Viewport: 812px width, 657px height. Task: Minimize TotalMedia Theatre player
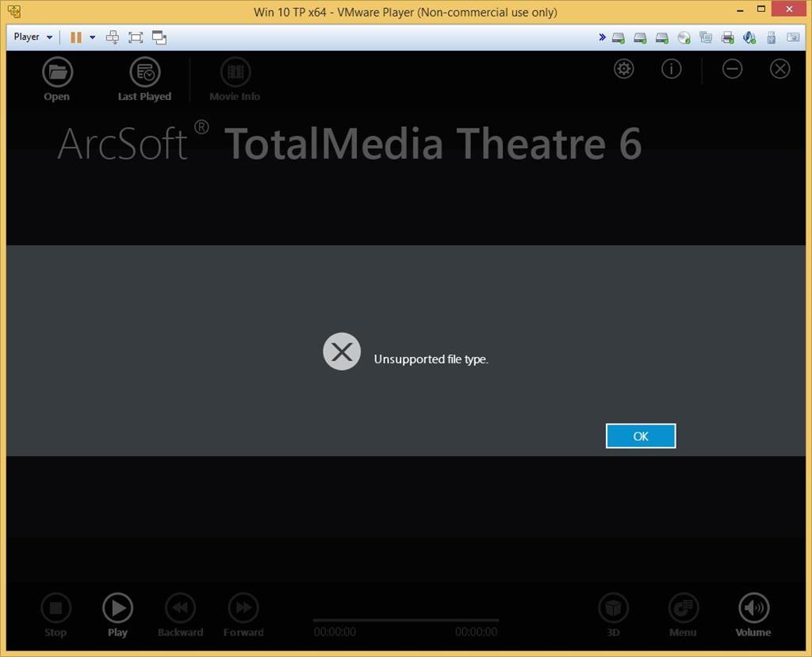pyautogui.click(x=732, y=69)
